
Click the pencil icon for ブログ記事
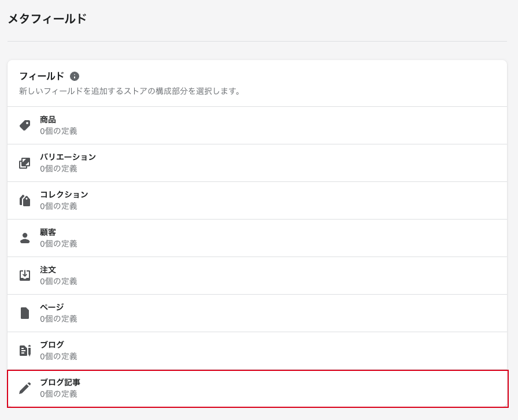25,388
